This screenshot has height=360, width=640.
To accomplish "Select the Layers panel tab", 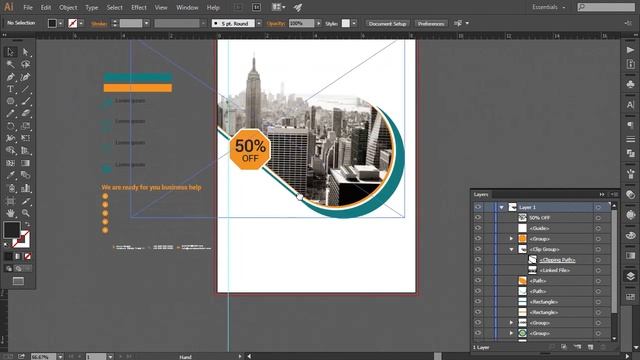I will click(x=481, y=194).
